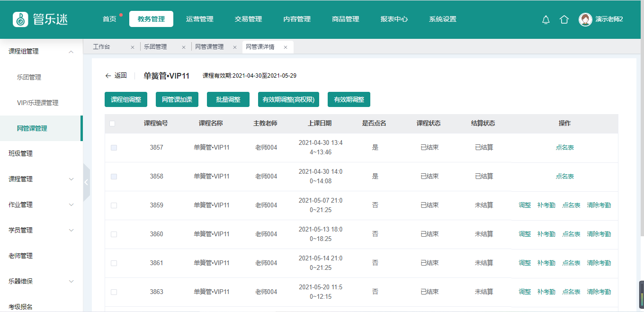This screenshot has width=644, height=312.
Task: Click 清除考勤 for course 3860
Action: coord(599,234)
